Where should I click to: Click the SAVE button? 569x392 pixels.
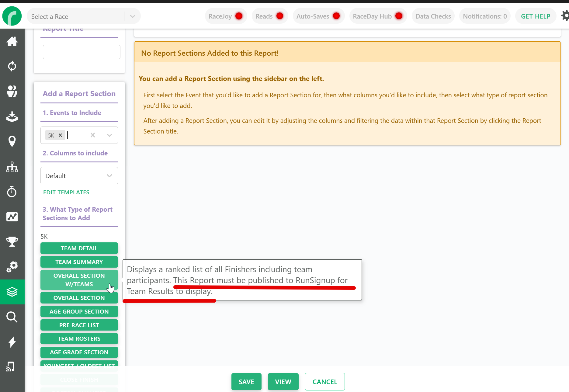pos(246,382)
